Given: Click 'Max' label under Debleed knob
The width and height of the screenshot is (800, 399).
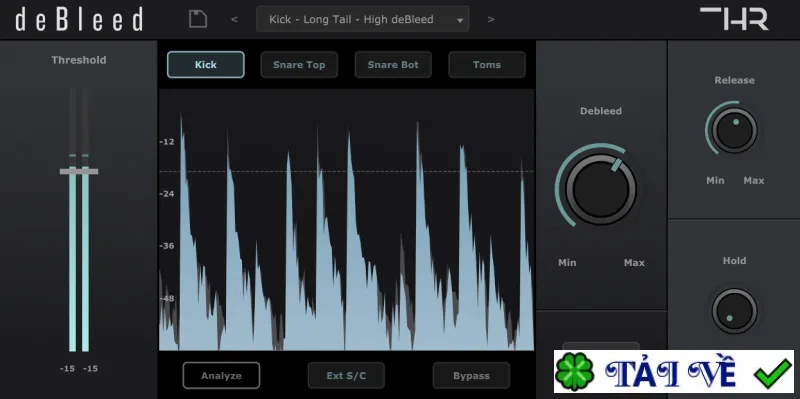Looking at the screenshot, I should 634,263.
